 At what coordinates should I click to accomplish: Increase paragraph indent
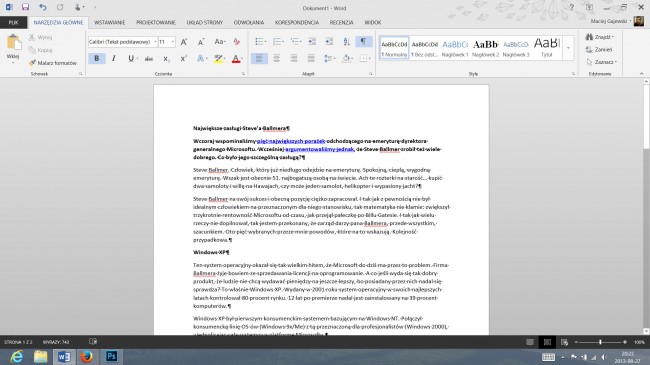coord(329,41)
